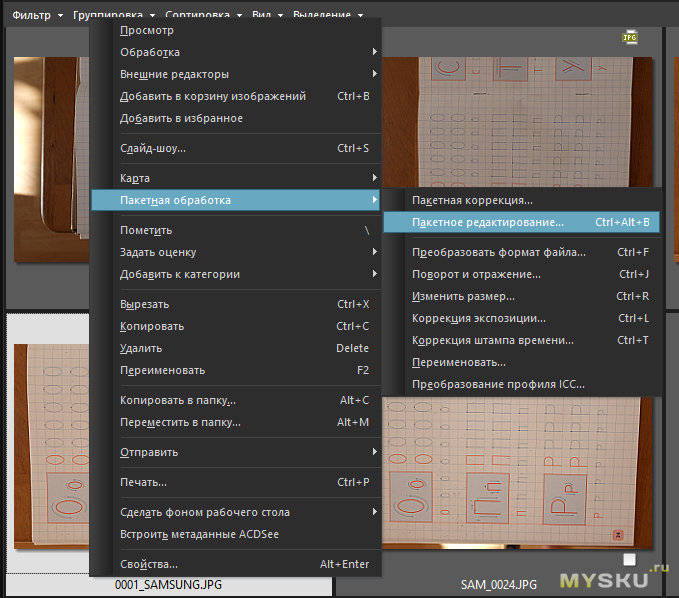The image size is (679, 598).
Task: Choose Пакетное редактирование from the submenu
Action: click(x=488, y=222)
